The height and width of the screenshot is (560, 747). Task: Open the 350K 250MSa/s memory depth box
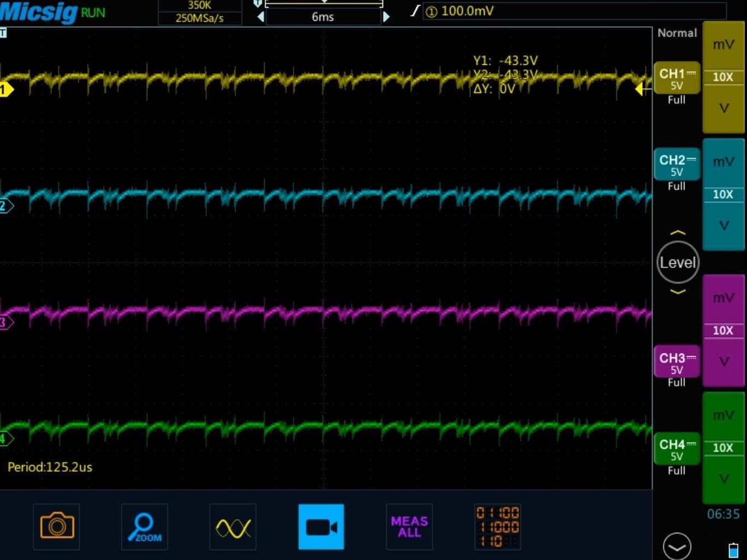click(x=200, y=12)
